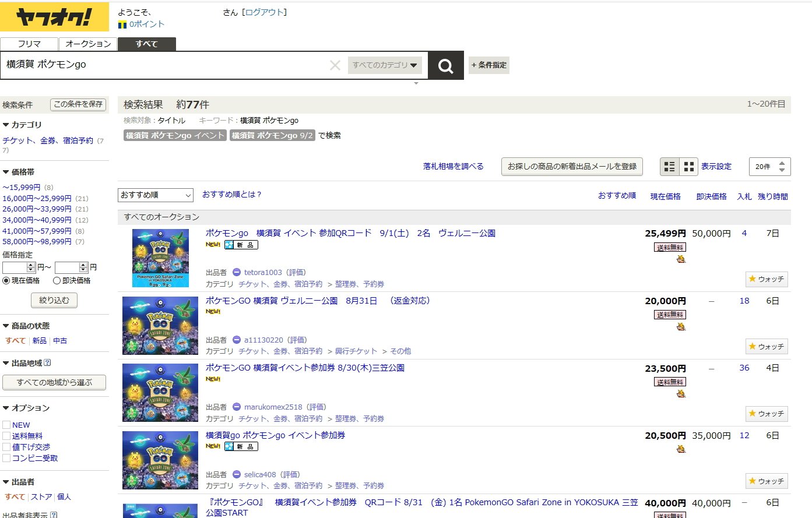Click seller rating icon for marukomex2518
The height and width of the screenshot is (518, 812).
[x=237, y=407]
